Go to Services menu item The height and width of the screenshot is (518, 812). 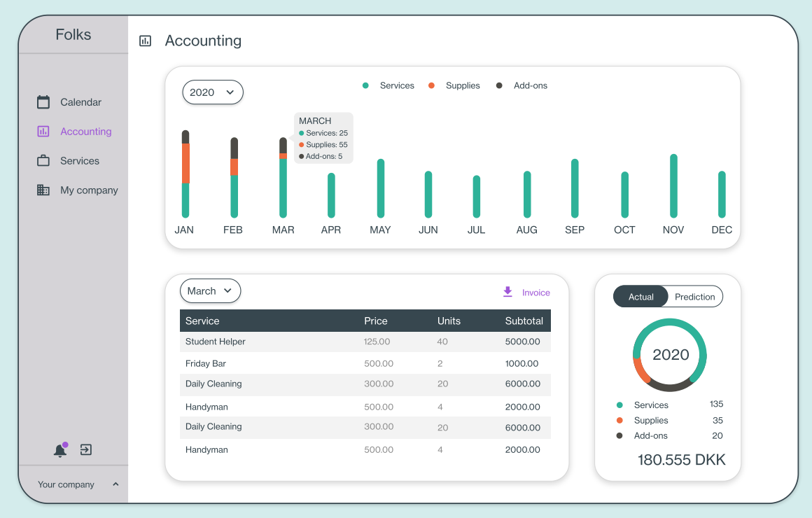pos(80,161)
